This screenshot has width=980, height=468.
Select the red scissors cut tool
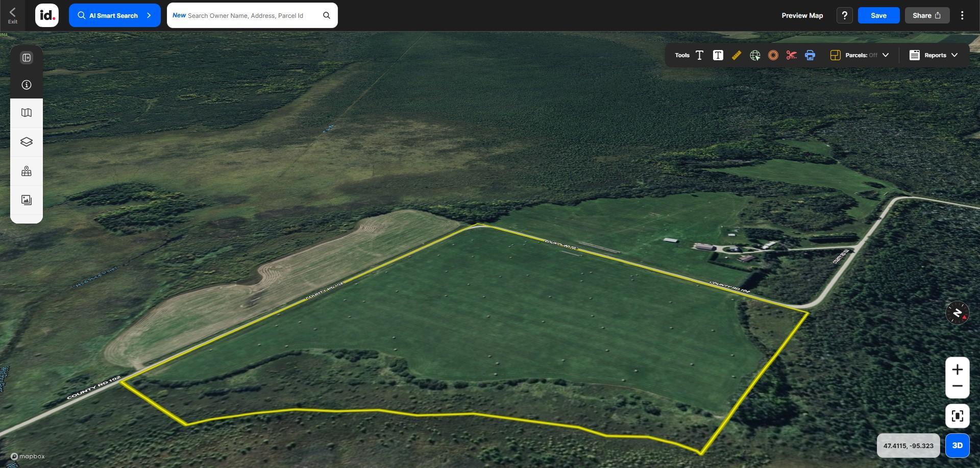[x=791, y=55]
